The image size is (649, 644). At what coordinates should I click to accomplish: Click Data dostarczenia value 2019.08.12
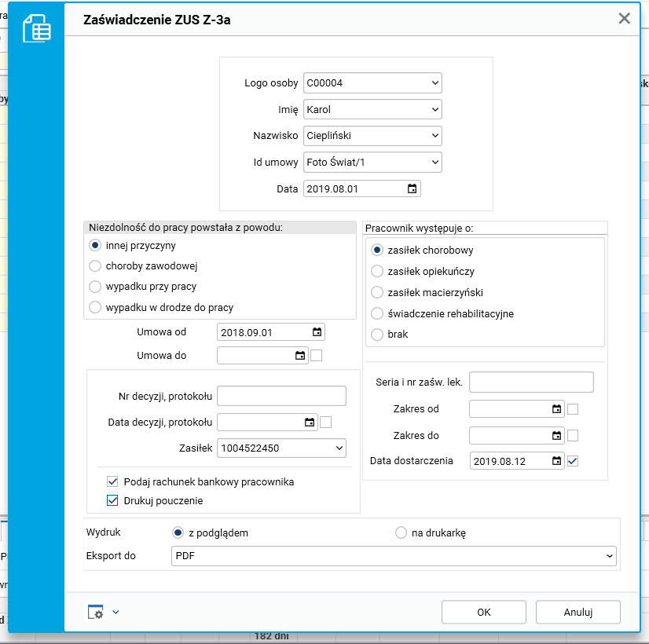[x=500, y=461]
